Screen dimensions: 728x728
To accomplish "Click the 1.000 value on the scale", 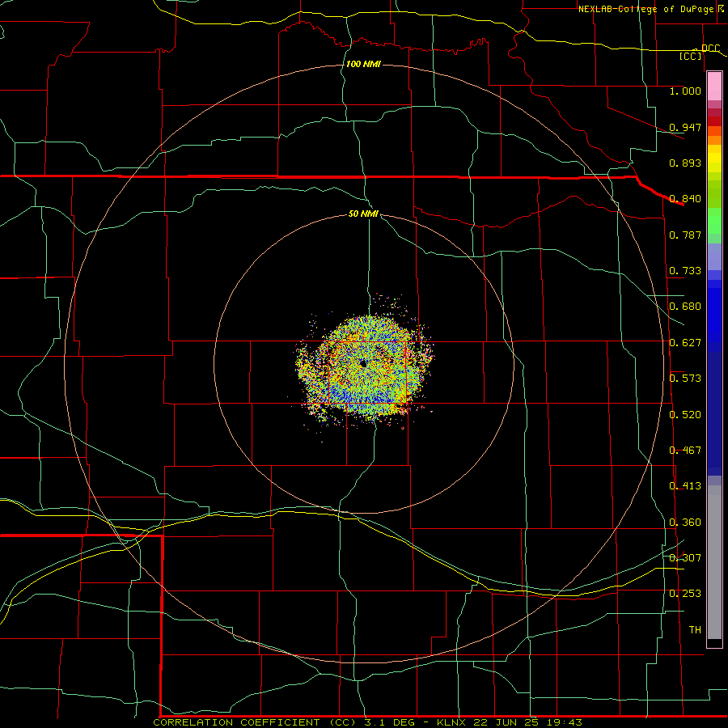I will coord(685,91).
